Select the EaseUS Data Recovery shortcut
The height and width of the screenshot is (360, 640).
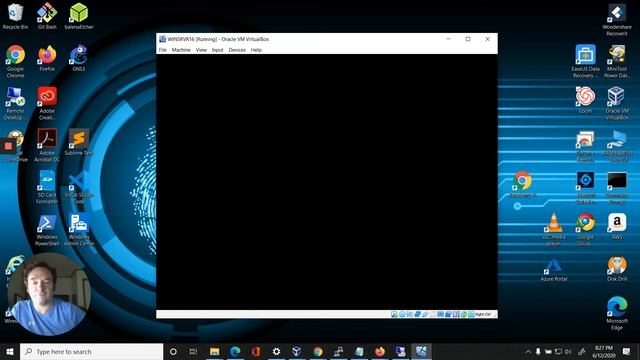coord(585,61)
